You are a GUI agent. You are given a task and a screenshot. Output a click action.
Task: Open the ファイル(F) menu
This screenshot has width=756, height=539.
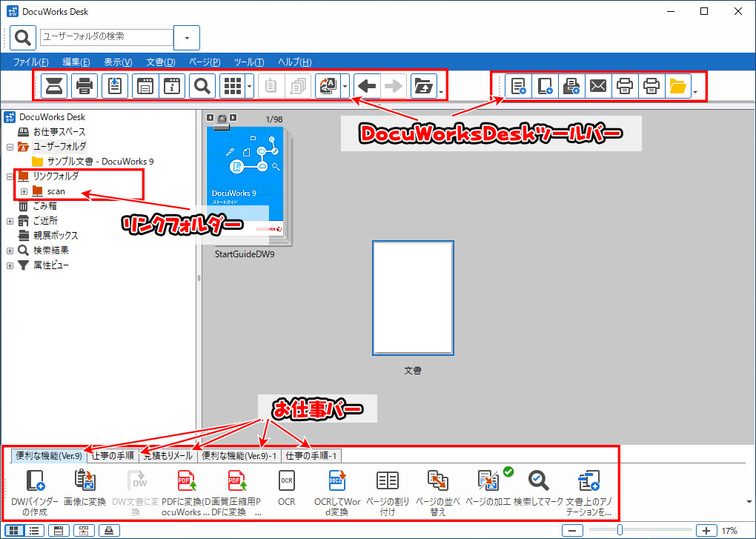[30, 62]
